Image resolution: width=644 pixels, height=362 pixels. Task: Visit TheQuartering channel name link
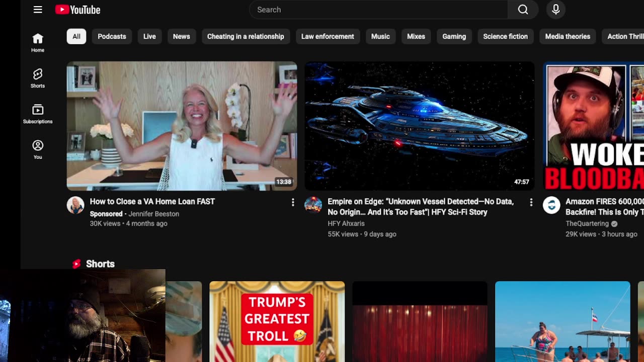point(587,224)
